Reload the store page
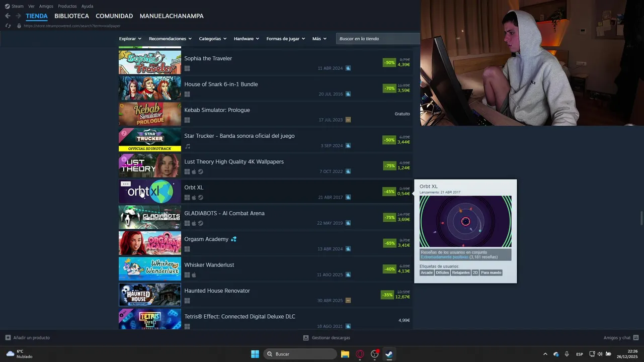This screenshot has height=362, width=644. [8, 26]
